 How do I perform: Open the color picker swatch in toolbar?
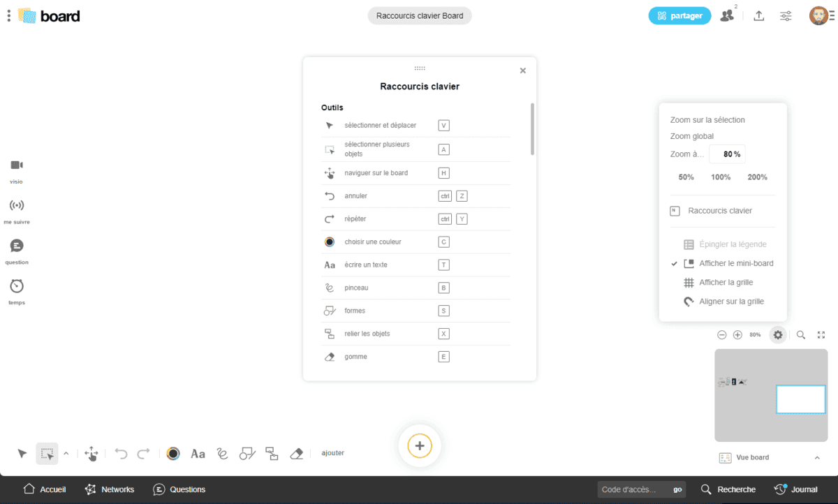(173, 454)
